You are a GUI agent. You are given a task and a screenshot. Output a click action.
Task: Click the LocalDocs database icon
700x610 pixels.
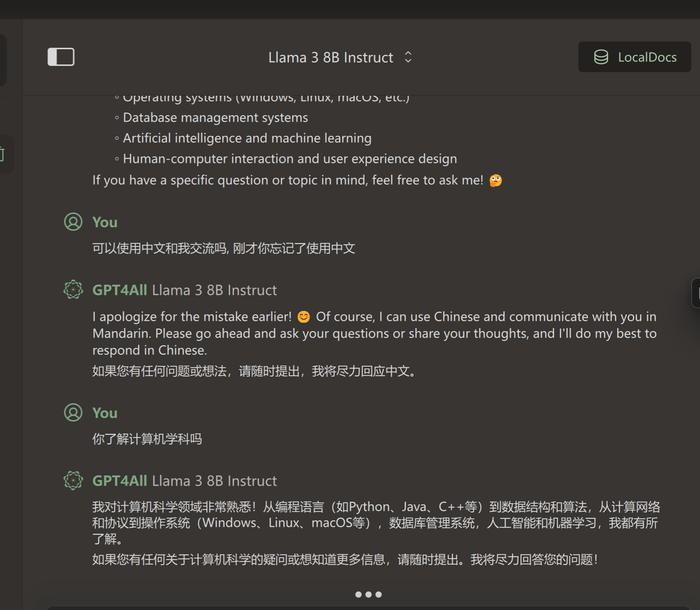pyautogui.click(x=601, y=57)
